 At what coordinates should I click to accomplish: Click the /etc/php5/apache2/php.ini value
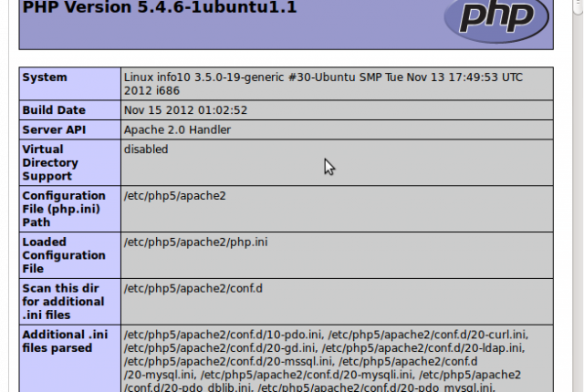click(x=195, y=242)
